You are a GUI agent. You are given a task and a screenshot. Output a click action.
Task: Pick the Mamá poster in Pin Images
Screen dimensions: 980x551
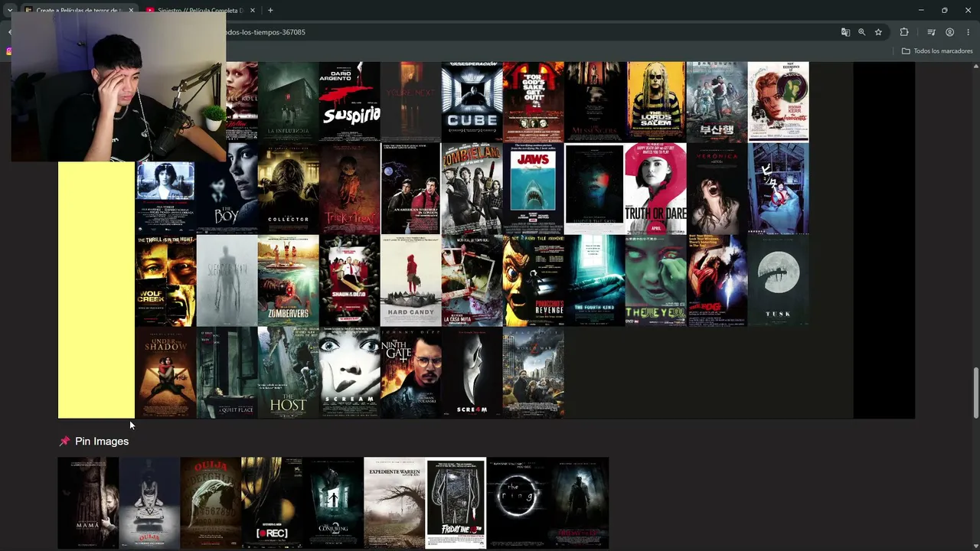pyautogui.click(x=88, y=503)
